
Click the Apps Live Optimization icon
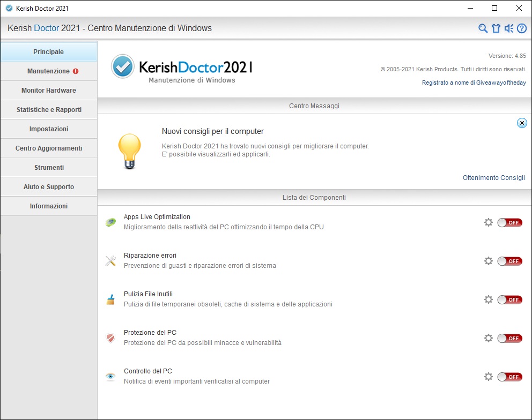coord(110,222)
